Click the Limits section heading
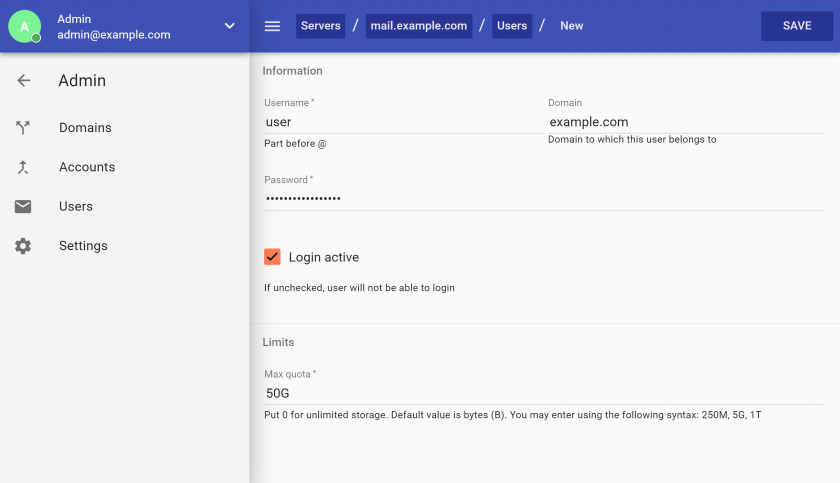Screen dimensions: 840x483 coord(278,342)
